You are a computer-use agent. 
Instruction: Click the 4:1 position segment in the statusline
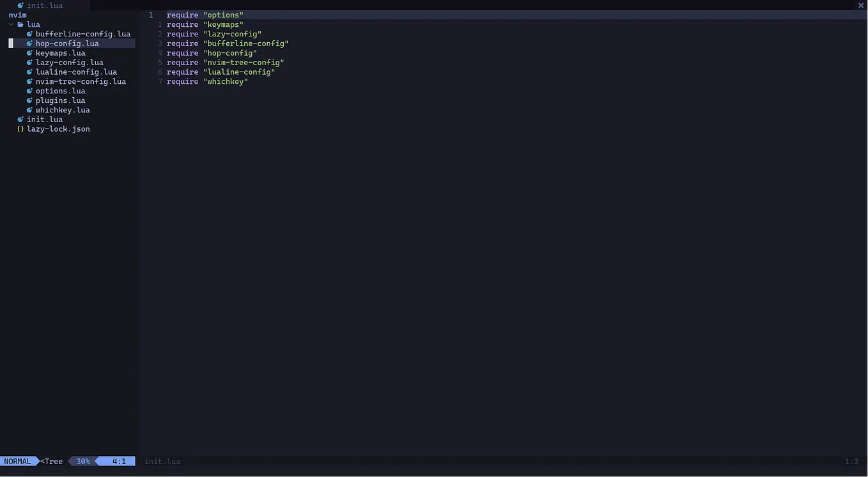click(118, 461)
